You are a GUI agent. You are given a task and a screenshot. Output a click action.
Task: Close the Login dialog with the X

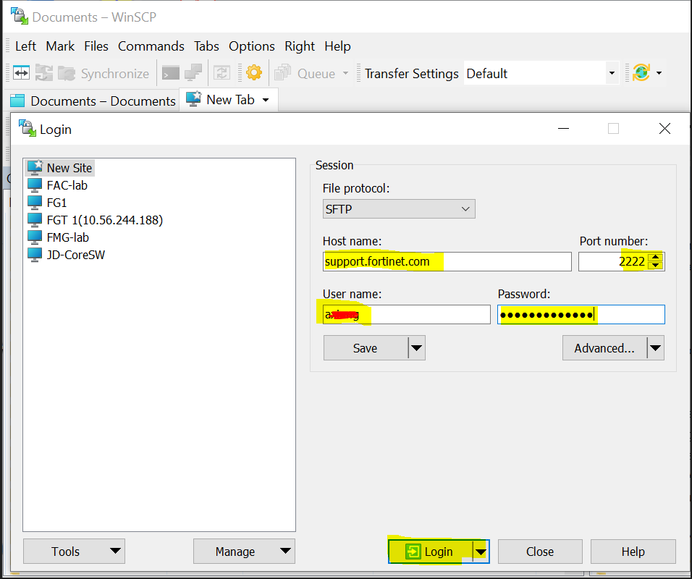665,128
